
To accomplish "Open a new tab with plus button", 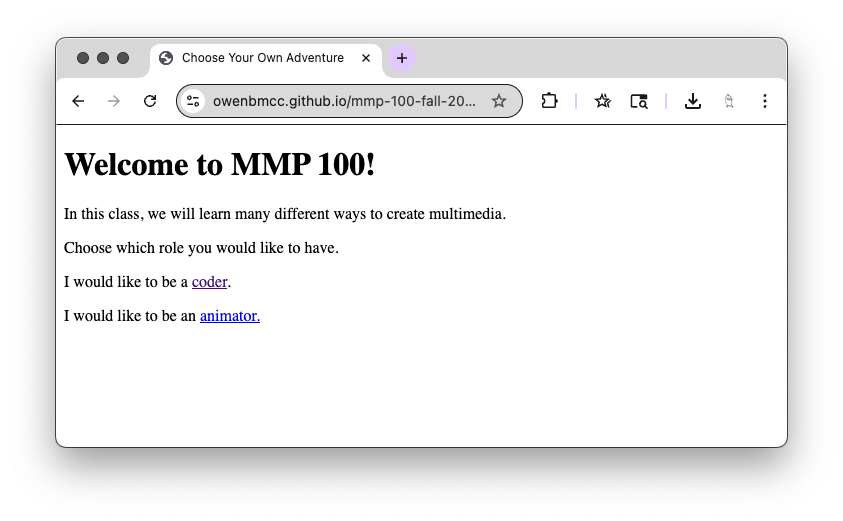I will (x=402, y=58).
